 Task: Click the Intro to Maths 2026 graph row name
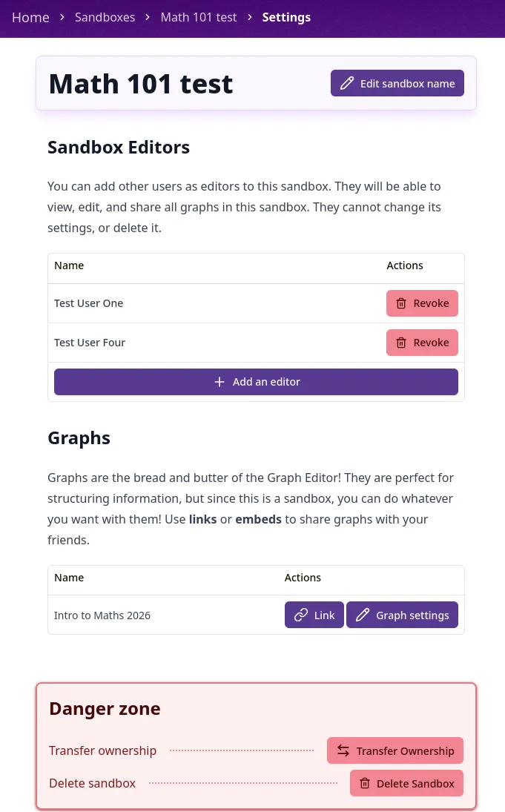(x=102, y=615)
